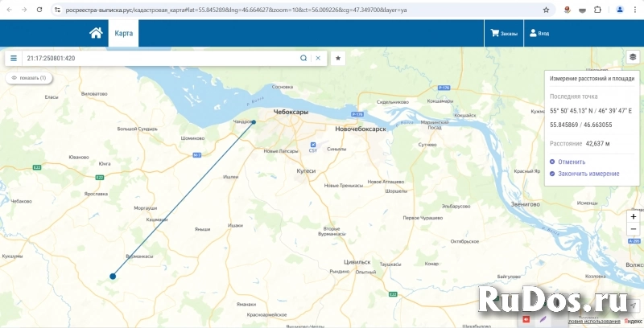
Task: Click the decimal coordinates 55.845869 / 46.663055
Action: [x=580, y=125]
